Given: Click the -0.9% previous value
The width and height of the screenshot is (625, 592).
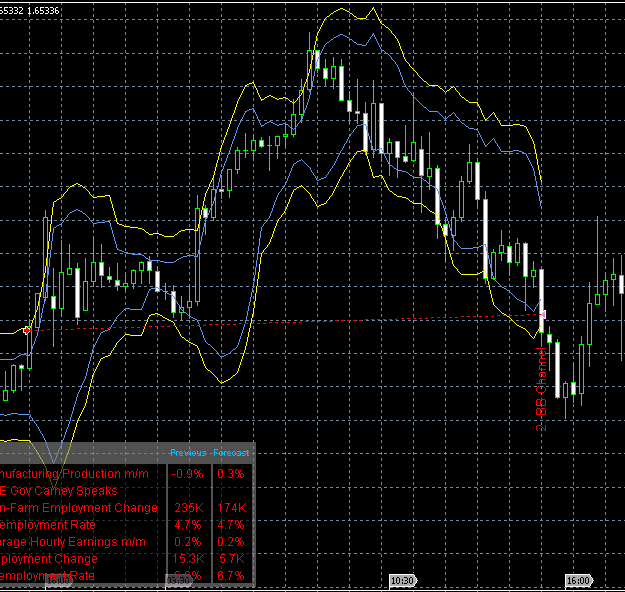Looking at the screenshot, I should [x=188, y=474].
